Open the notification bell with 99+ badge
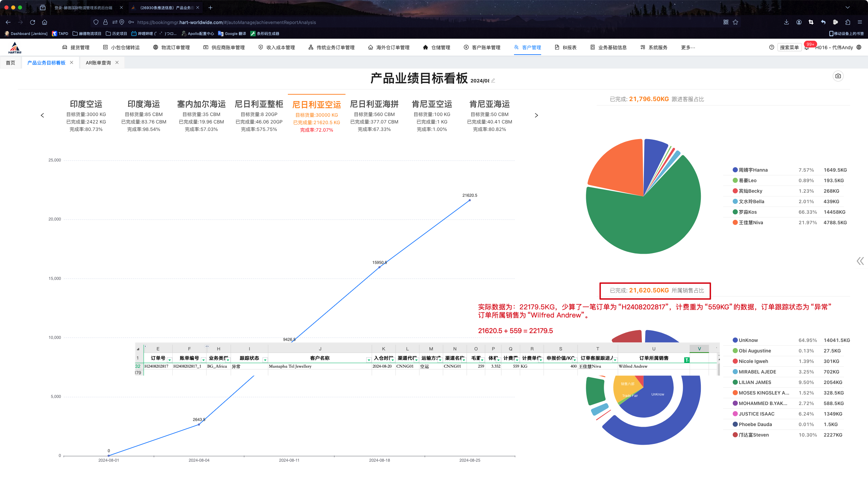Image resolution: width=868 pixels, height=480 pixels. pyautogui.click(x=807, y=48)
